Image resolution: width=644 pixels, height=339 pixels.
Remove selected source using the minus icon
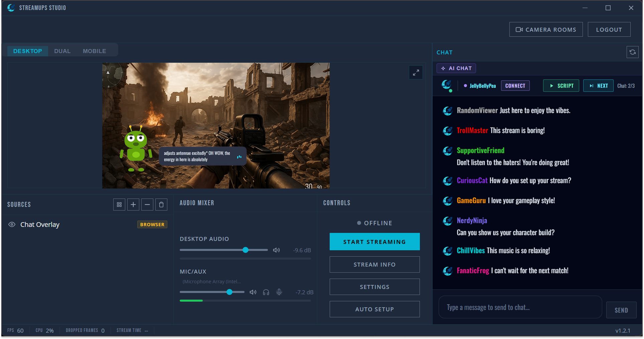click(147, 204)
